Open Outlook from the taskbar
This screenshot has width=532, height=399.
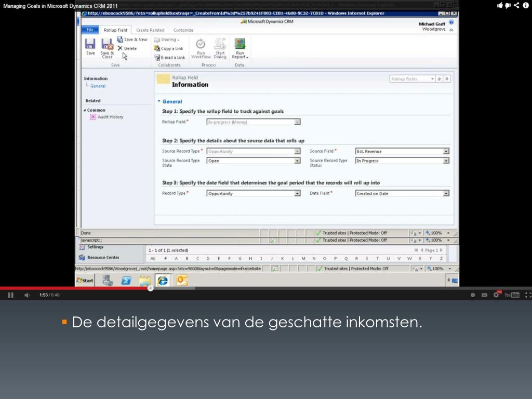coord(182,280)
